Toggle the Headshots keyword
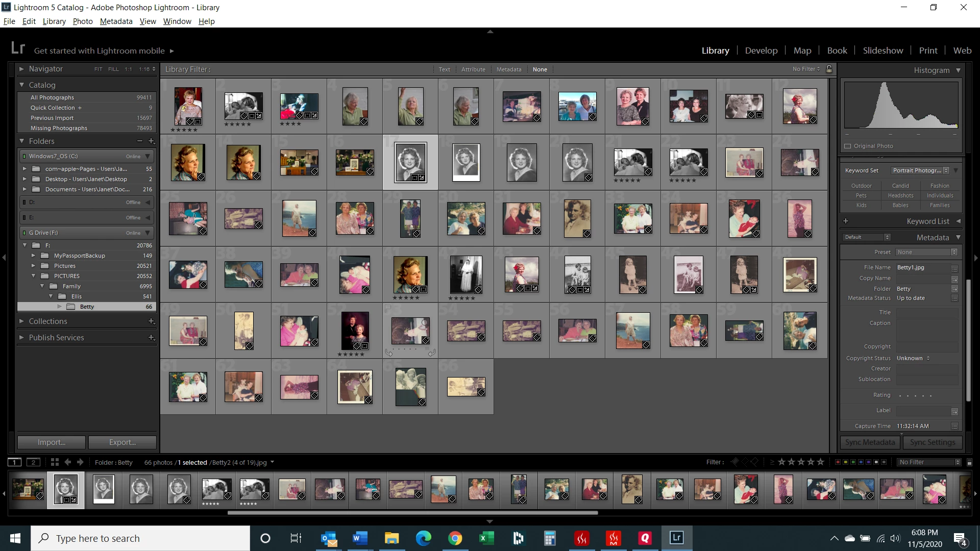Viewport: 980px width, 551px height. pyautogui.click(x=900, y=195)
